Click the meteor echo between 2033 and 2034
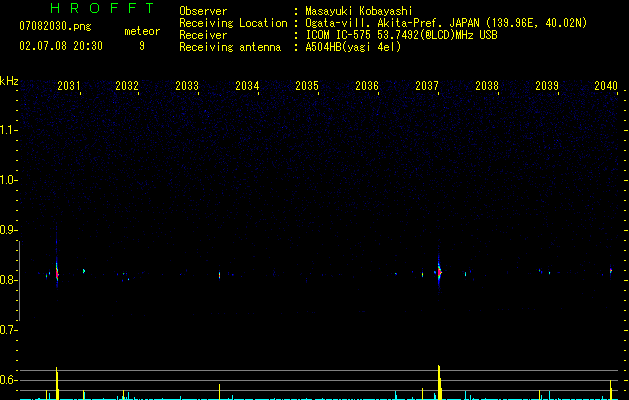The width and height of the screenshot is (629, 400). [x=219, y=275]
